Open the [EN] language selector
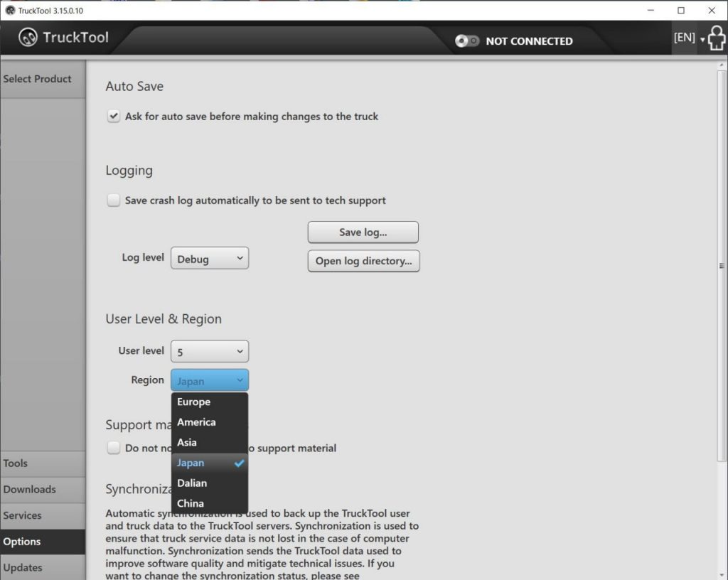The height and width of the screenshot is (580, 728). pos(688,38)
